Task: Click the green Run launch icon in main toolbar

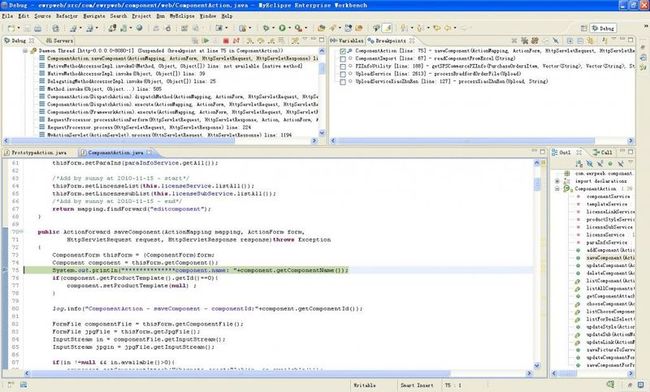Action: coord(282,28)
